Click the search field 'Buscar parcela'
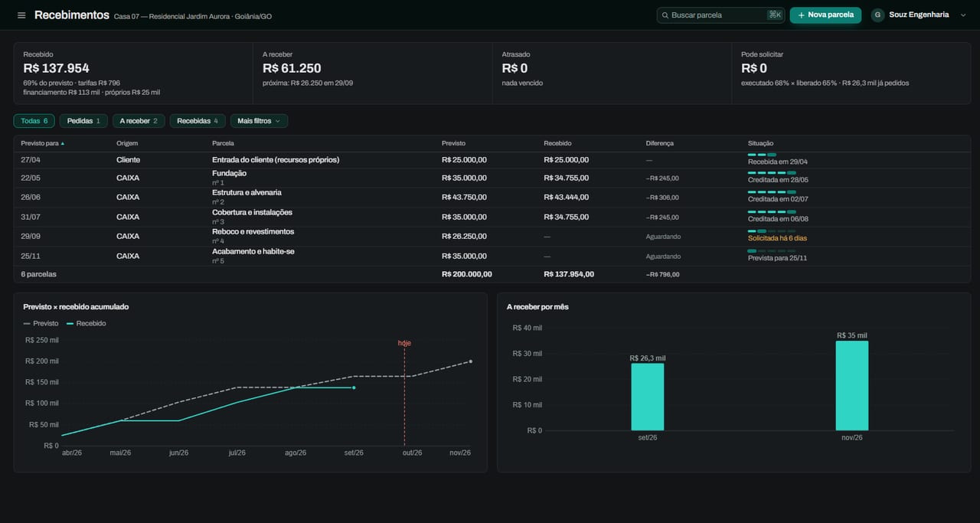This screenshot has width=980, height=523. (x=720, y=15)
